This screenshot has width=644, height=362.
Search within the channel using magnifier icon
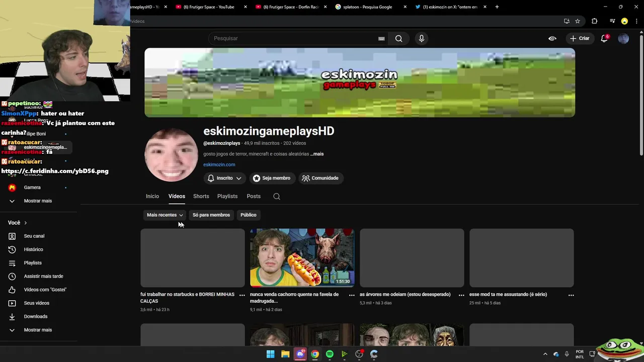[277, 197]
